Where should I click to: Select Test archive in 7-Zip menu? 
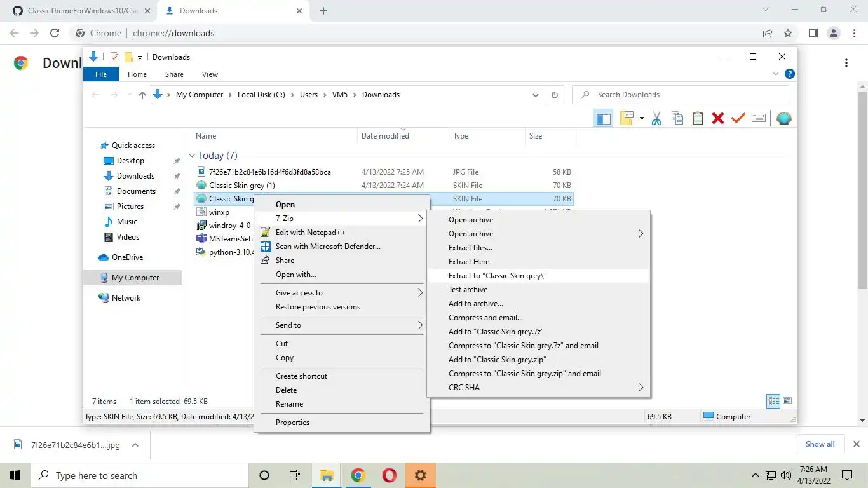[x=539, y=290]
